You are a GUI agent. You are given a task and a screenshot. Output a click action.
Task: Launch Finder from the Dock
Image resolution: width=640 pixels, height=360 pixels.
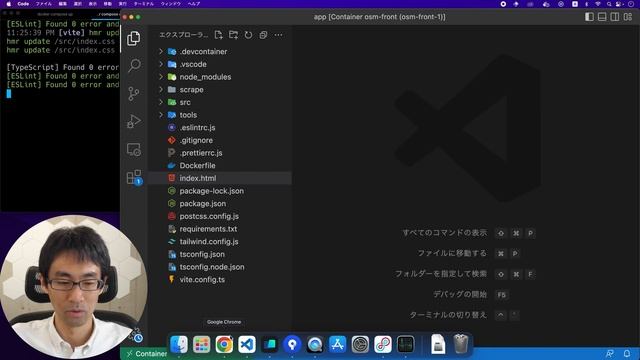pos(179,344)
